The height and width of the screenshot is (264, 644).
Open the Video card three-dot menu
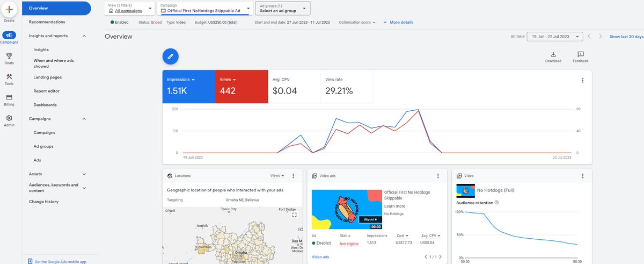[x=583, y=176]
